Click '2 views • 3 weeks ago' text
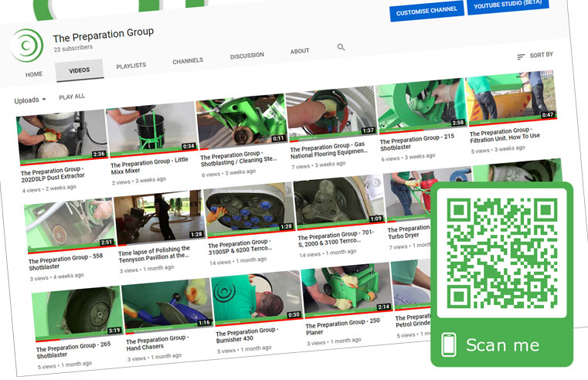588x380 pixels. [x=139, y=181]
